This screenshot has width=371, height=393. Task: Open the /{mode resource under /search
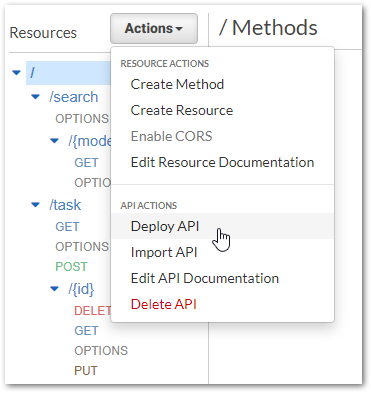[89, 141]
